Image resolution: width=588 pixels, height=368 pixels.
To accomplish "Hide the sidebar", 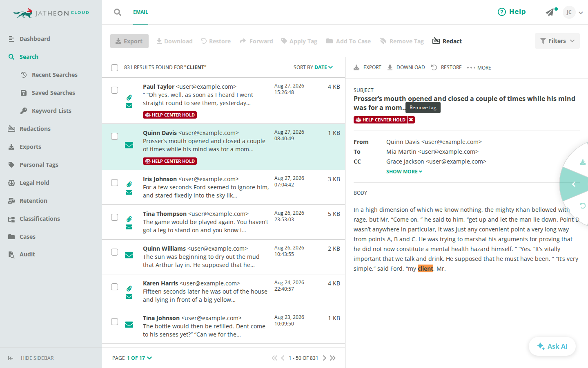I will 31,358.
